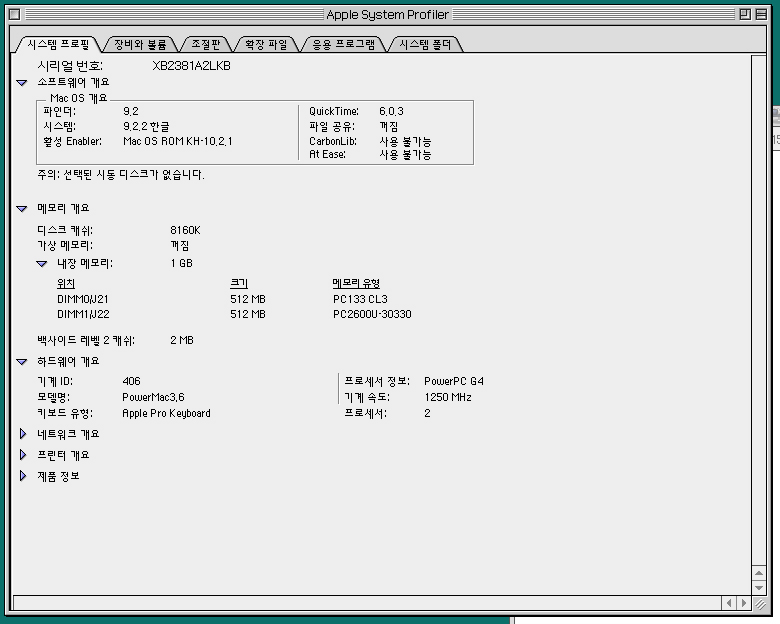Viewport: 780px width, 624px height.
Task: Switch to the 장비와 볼륨 tab
Action: pos(139,45)
